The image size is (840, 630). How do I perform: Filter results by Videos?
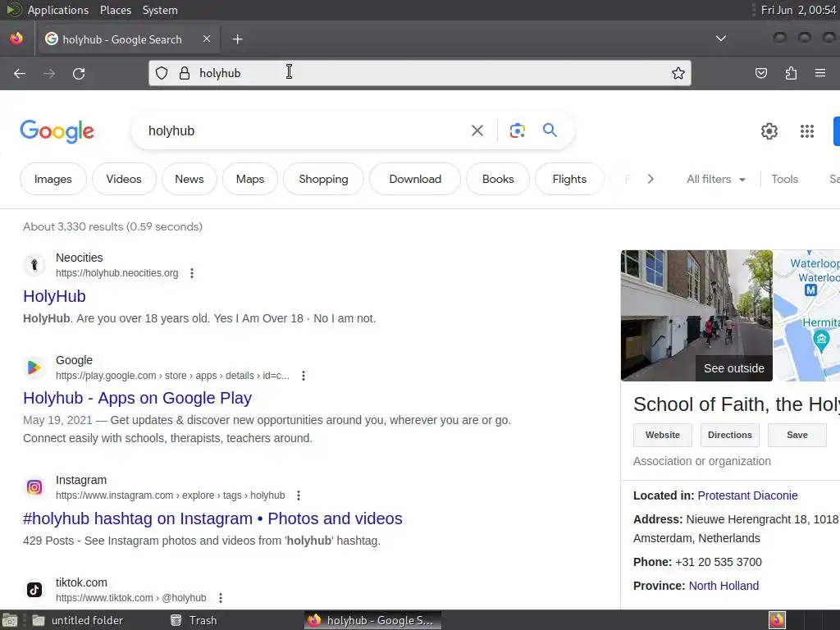pyautogui.click(x=124, y=179)
